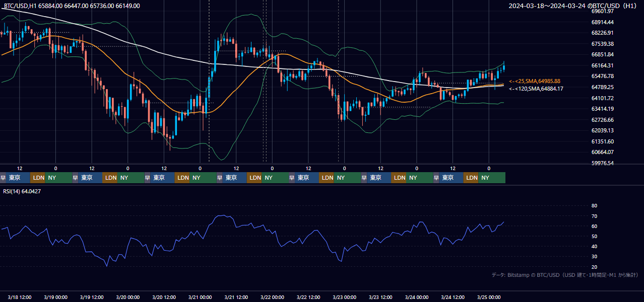The height and width of the screenshot is (302, 644).
Task: Click price axis value 68914.44
Action: (x=602, y=22)
